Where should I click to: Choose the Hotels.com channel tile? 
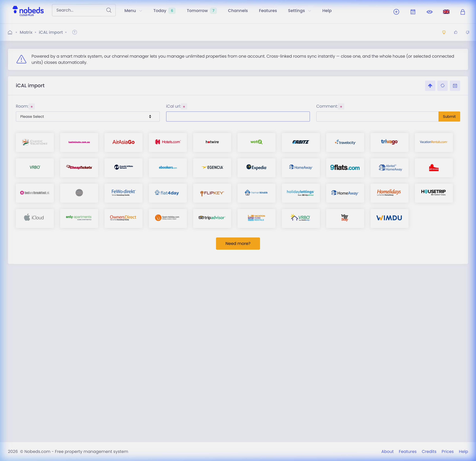pyautogui.click(x=168, y=142)
